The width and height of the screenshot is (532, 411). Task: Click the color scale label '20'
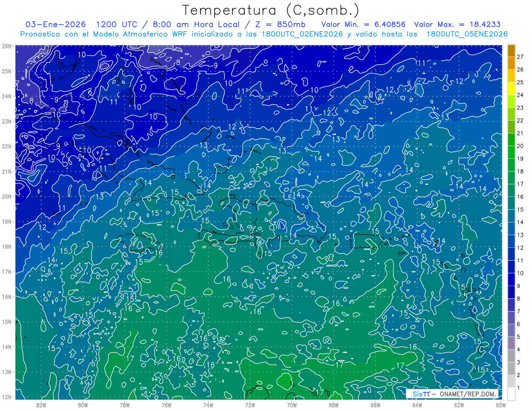coord(520,146)
